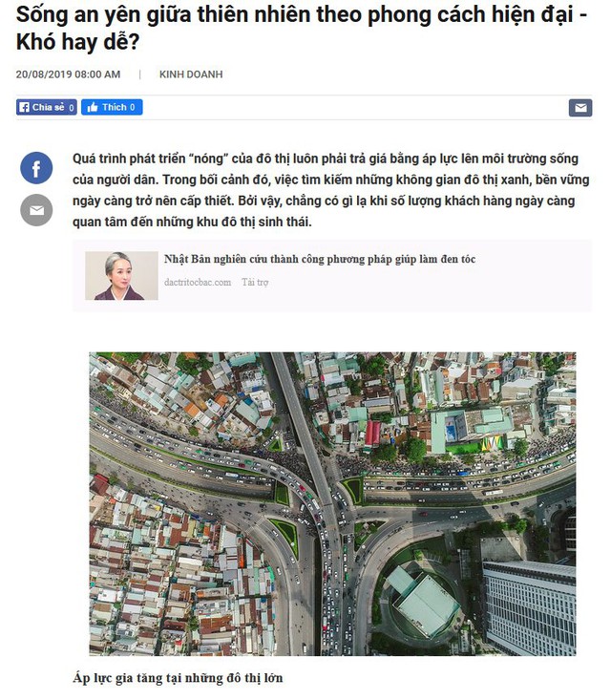Click the publish date 20/08/2019 08:00 AM
This screenshot has width=611, height=700.
pos(69,74)
